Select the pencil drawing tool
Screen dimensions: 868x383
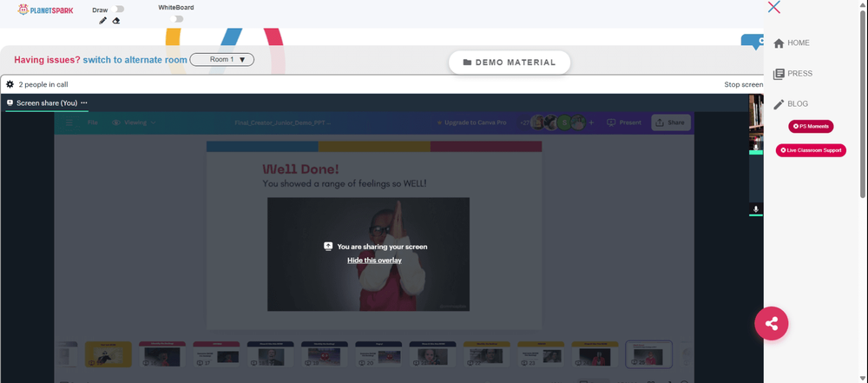coord(102,21)
